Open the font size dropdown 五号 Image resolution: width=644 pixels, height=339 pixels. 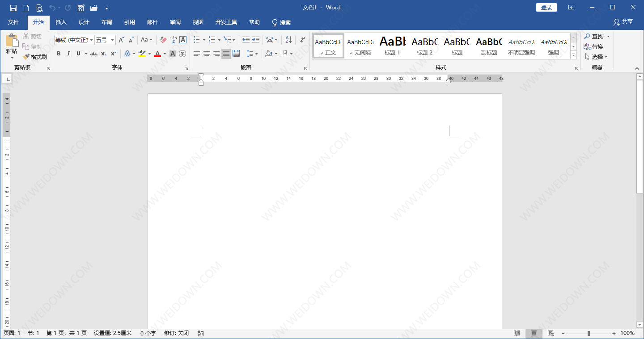pos(112,40)
